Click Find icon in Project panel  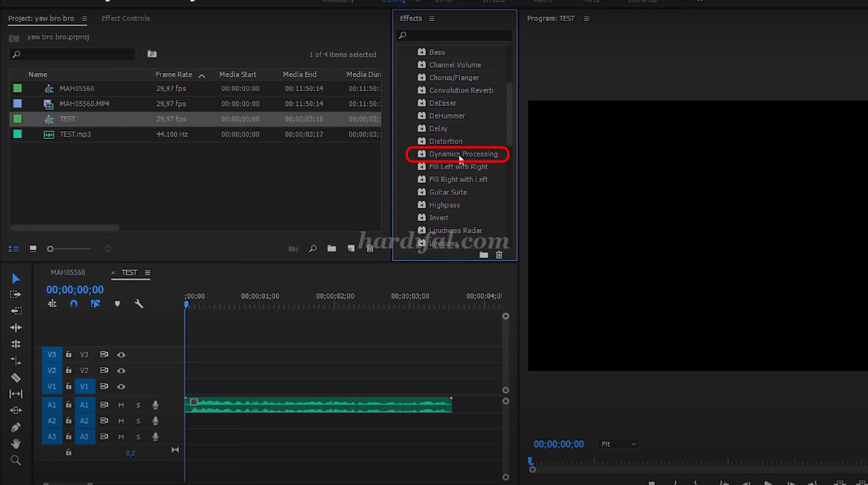click(x=312, y=248)
